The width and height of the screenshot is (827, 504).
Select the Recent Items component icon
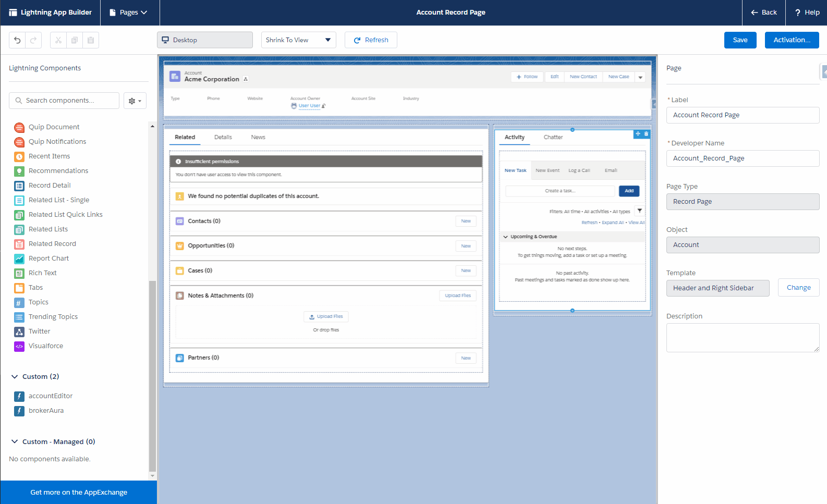pos(19,156)
